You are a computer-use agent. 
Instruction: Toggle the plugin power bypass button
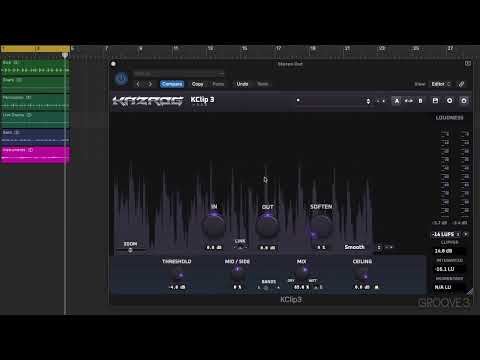[121, 79]
